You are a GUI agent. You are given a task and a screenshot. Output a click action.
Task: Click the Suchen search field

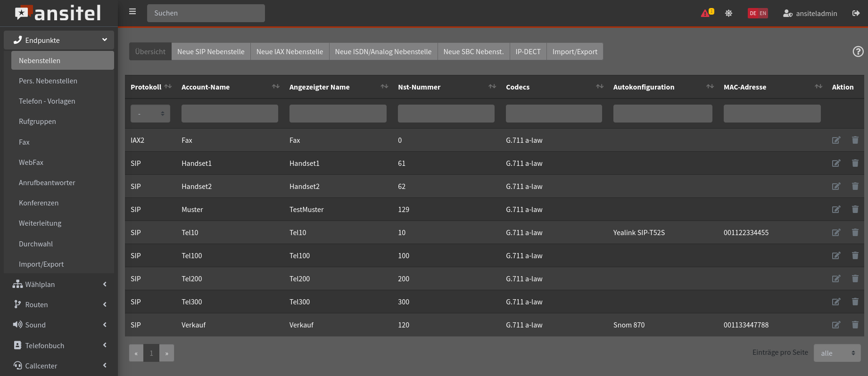click(x=206, y=13)
